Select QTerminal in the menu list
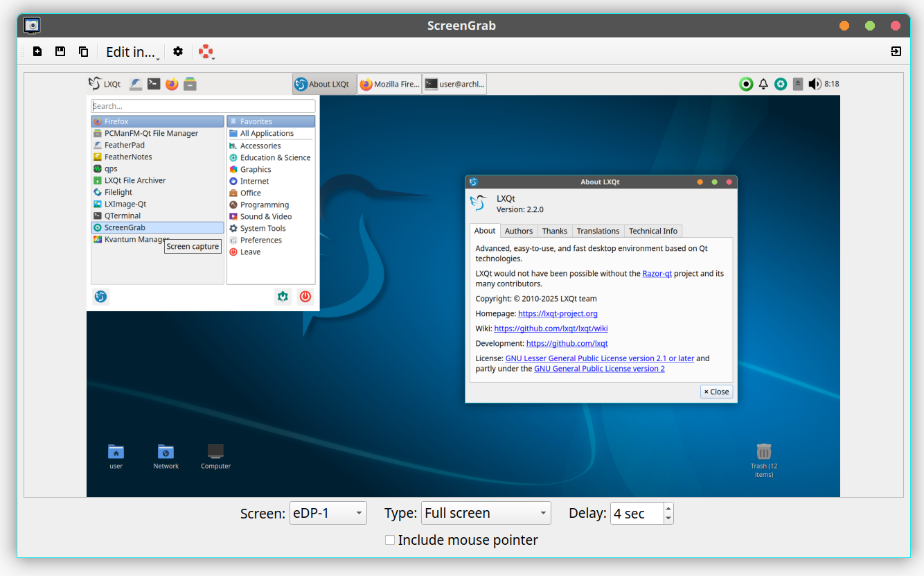Image resolution: width=924 pixels, height=576 pixels. pyautogui.click(x=157, y=216)
